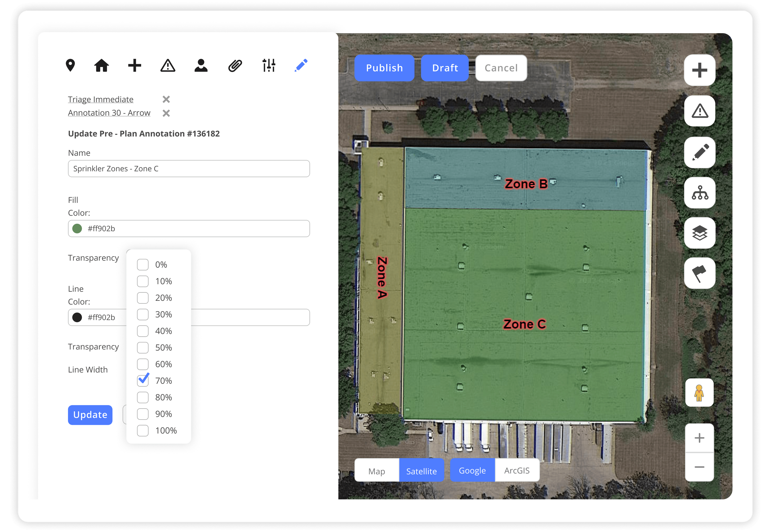Switch to Map view

click(377, 471)
